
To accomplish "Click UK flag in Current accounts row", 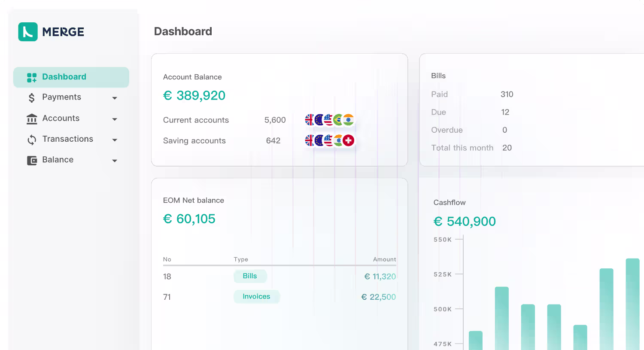I will pos(310,120).
